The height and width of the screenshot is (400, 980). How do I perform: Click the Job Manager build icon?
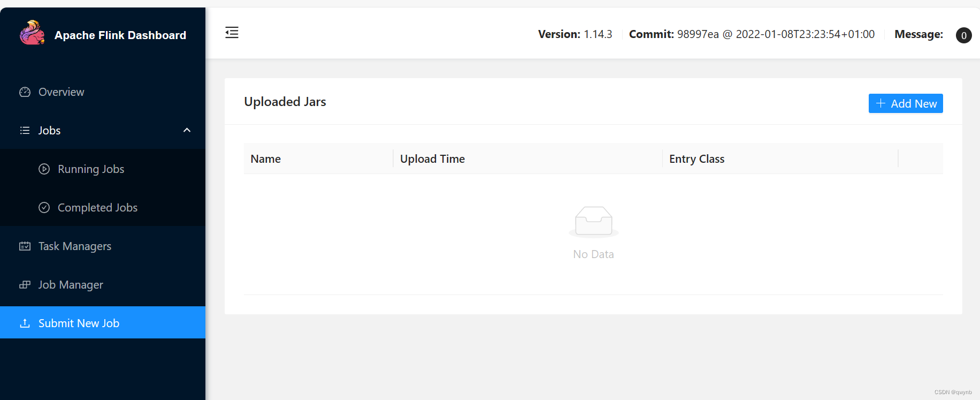[25, 285]
